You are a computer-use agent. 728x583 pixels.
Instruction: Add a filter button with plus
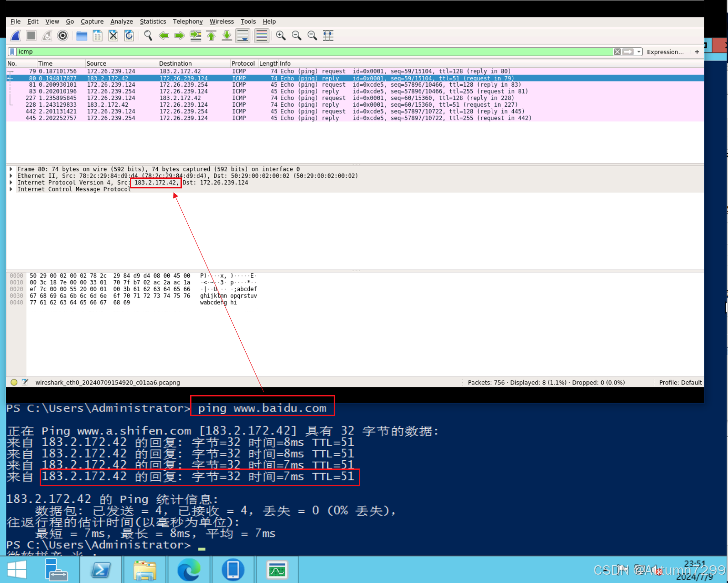697,52
